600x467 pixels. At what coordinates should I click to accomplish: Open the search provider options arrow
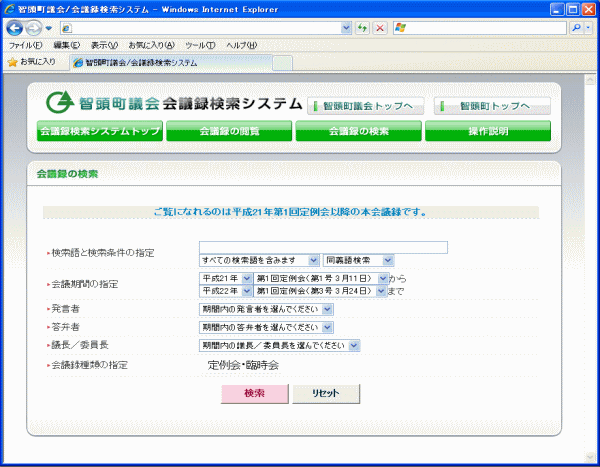[x=589, y=28]
